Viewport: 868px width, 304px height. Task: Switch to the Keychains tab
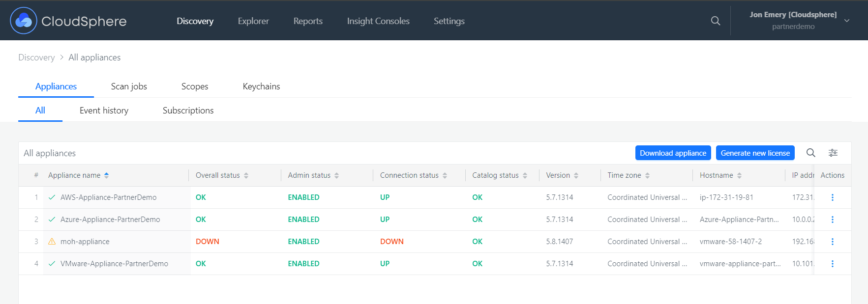[261, 86]
